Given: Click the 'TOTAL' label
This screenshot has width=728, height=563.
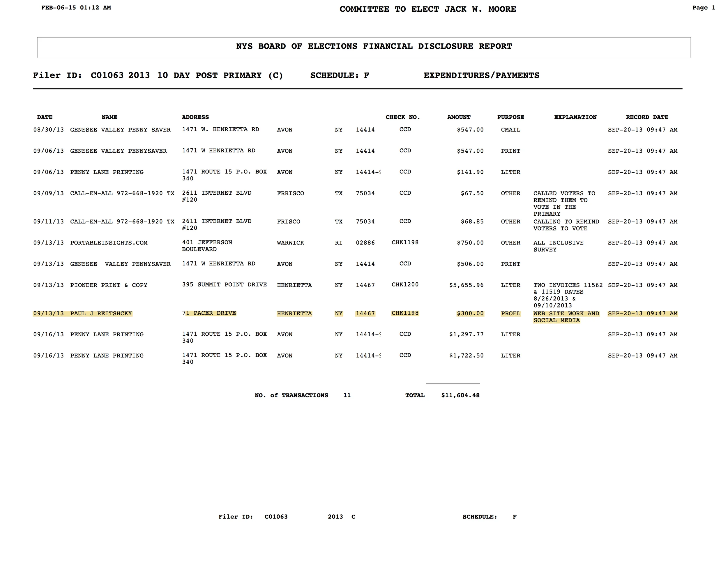Looking at the screenshot, I should [x=415, y=395].
